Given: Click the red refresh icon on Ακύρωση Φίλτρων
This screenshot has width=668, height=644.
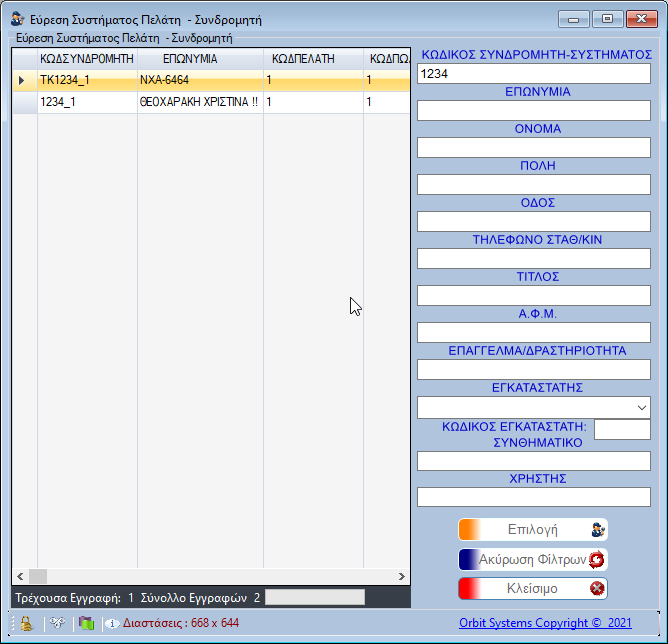Looking at the screenshot, I should click(x=597, y=559).
